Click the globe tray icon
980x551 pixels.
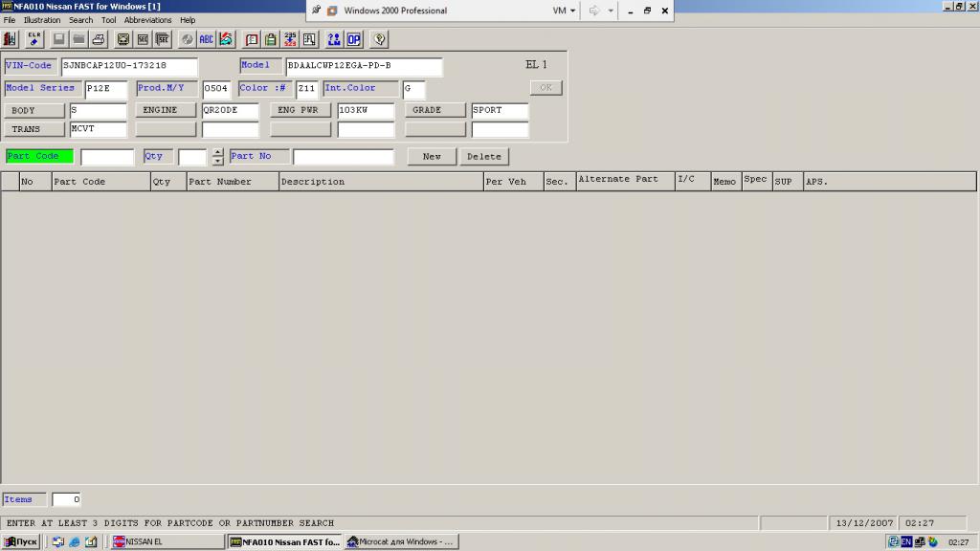point(933,541)
